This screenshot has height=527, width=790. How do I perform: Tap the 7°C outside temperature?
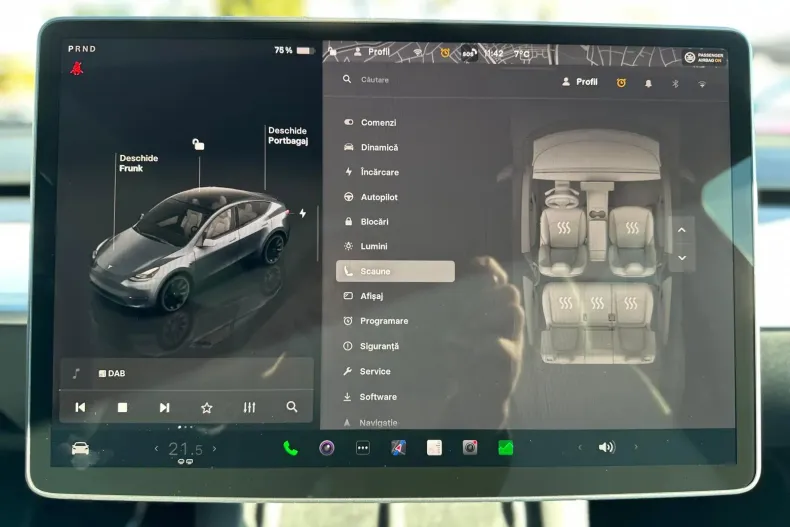tap(522, 54)
